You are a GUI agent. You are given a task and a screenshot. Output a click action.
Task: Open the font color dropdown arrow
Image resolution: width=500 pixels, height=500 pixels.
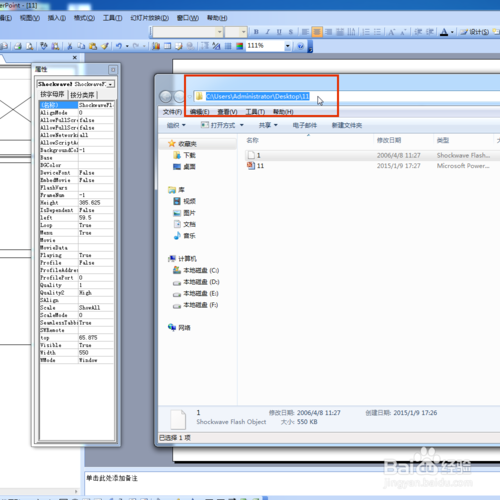[452, 32]
